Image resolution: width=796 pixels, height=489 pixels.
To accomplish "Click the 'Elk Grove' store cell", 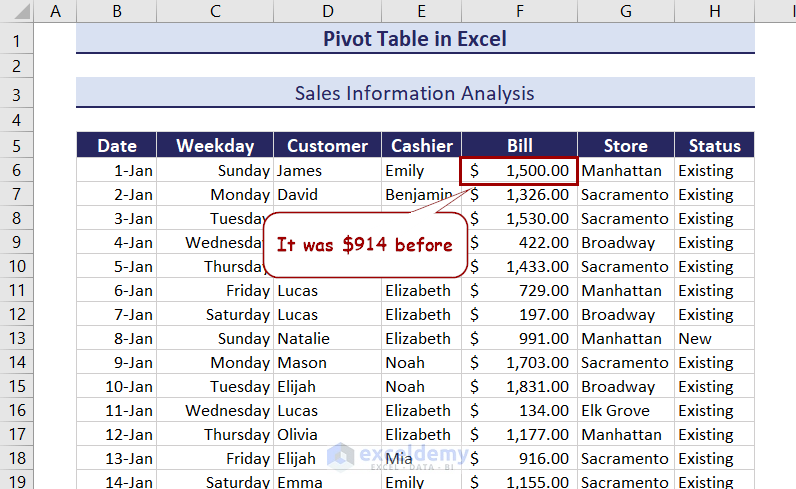I will click(626, 410).
